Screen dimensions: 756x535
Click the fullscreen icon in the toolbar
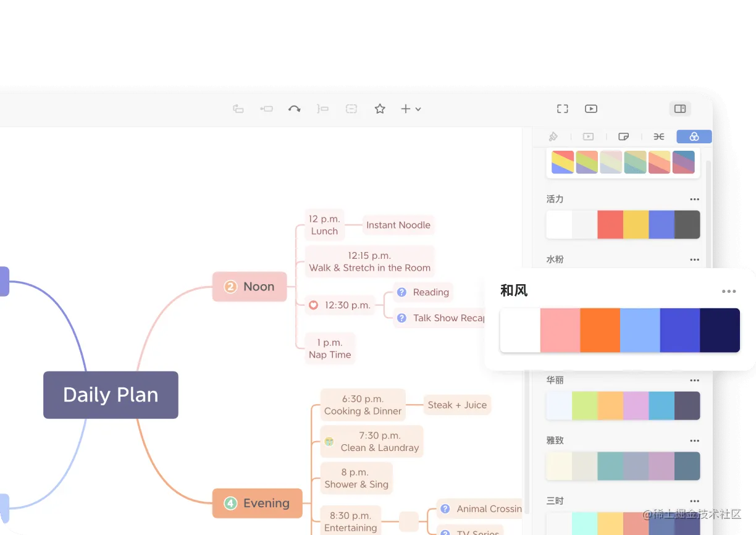click(x=562, y=109)
